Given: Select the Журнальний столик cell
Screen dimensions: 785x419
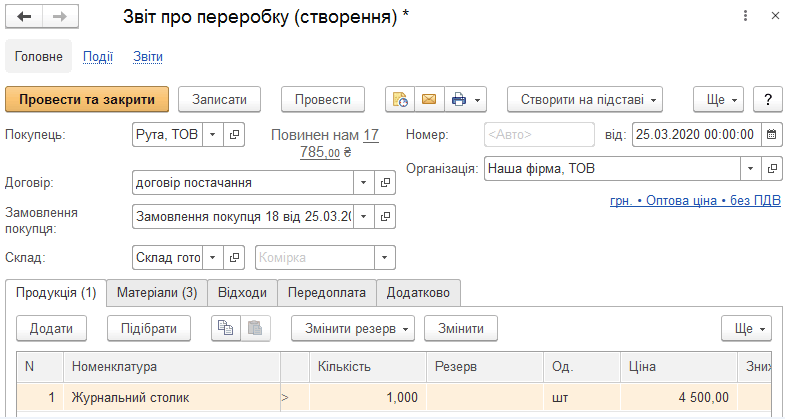Looking at the screenshot, I should [172, 398].
